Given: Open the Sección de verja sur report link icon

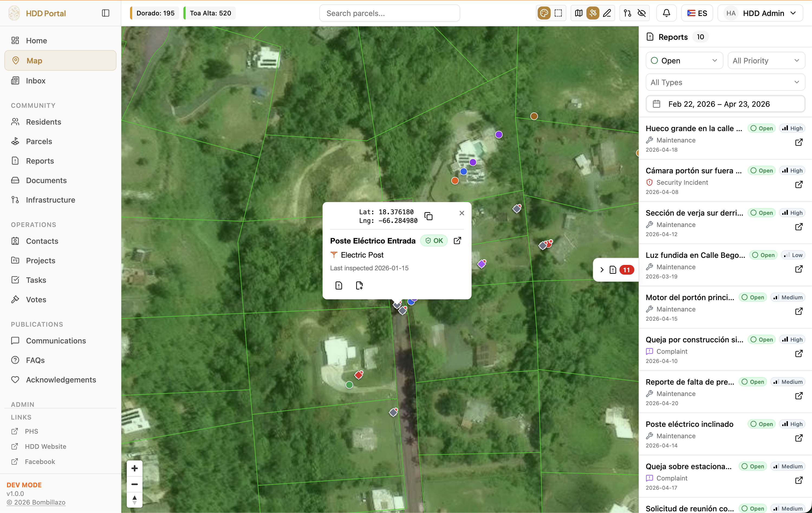Looking at the screenshot, I should tap(798, 227).
